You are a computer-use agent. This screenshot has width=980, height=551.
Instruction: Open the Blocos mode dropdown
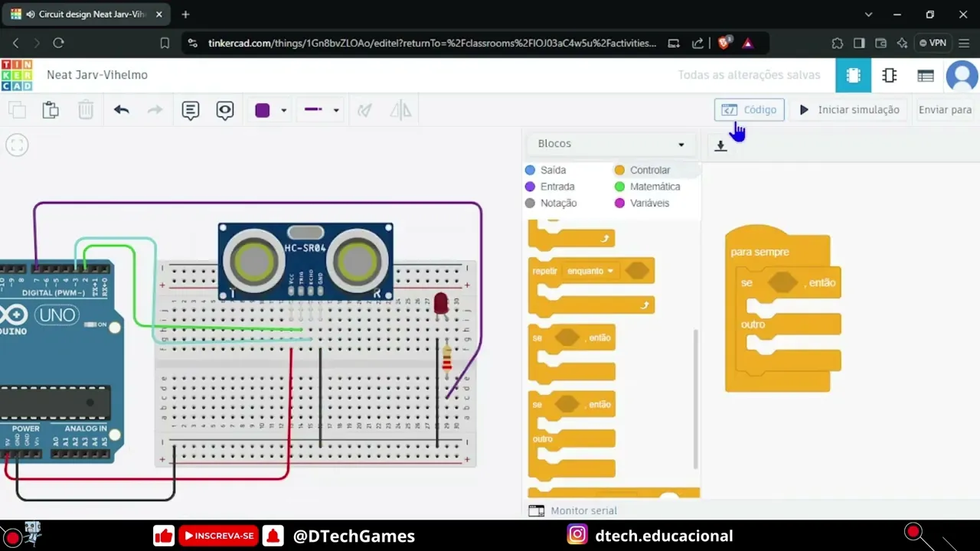[611, 144]
